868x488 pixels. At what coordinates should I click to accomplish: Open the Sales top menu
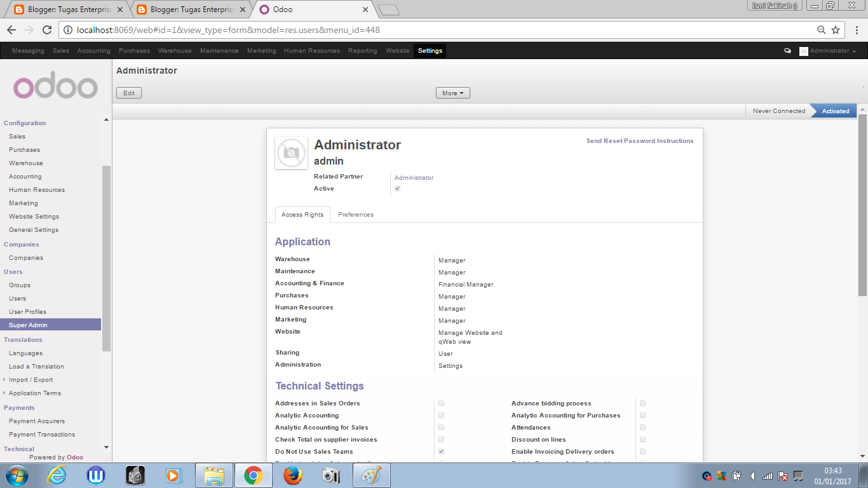[61, 51]
